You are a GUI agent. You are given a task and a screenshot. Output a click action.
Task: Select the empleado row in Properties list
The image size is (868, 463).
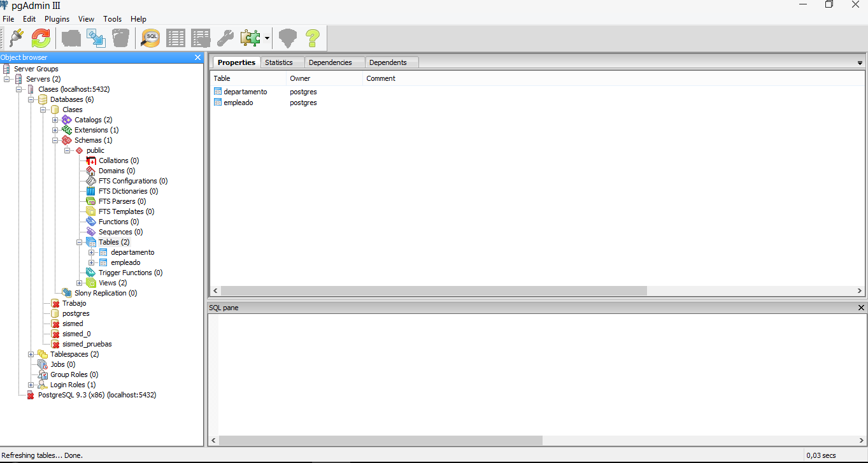tap(537, 103)
